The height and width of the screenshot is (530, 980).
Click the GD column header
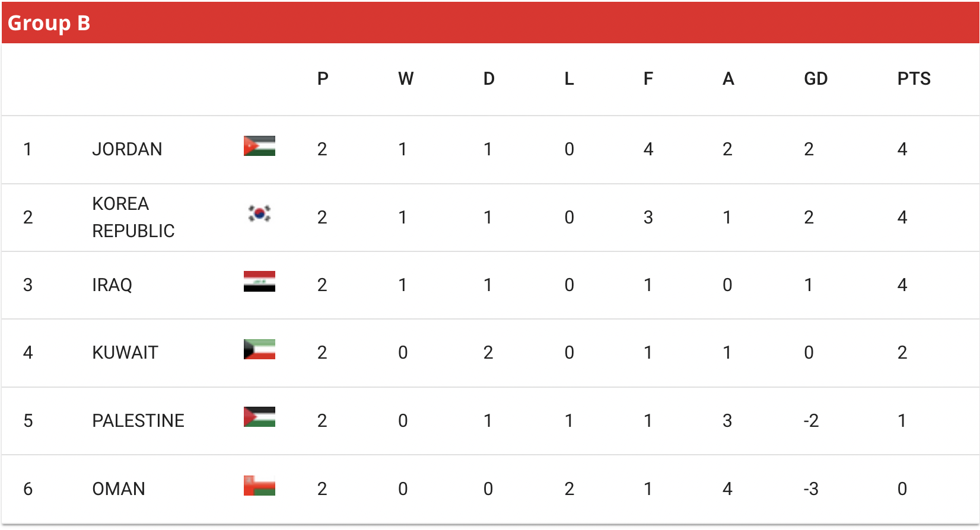[816, 78]
